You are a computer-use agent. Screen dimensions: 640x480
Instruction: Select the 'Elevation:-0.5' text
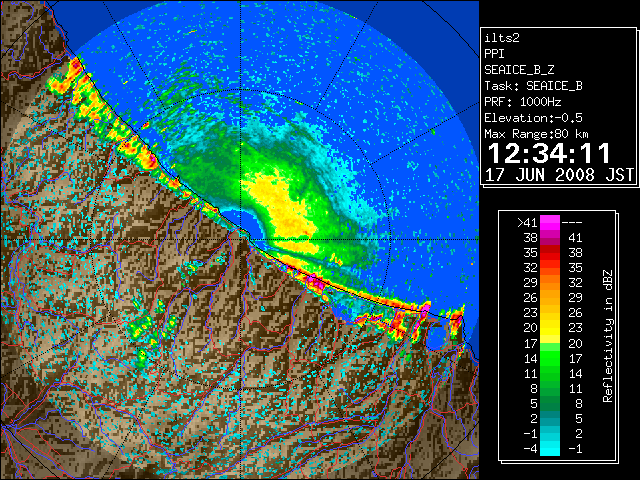(x=533, y=118)
